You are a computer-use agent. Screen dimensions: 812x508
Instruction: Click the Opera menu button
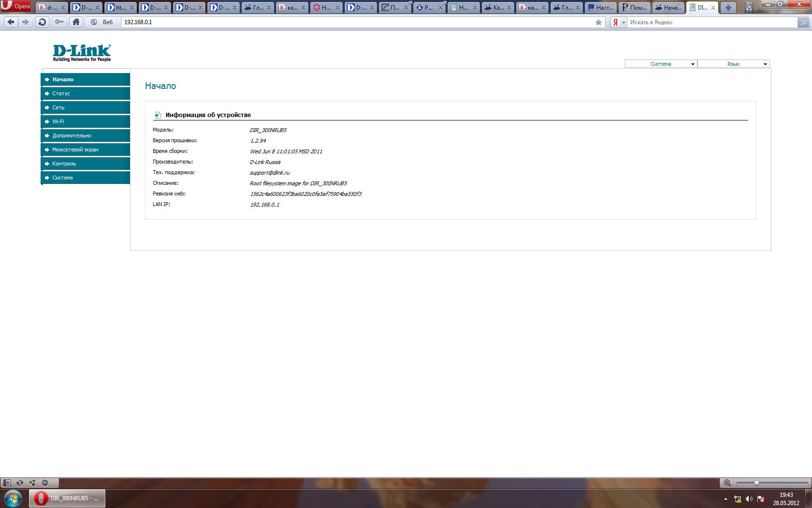click(16, 6)
